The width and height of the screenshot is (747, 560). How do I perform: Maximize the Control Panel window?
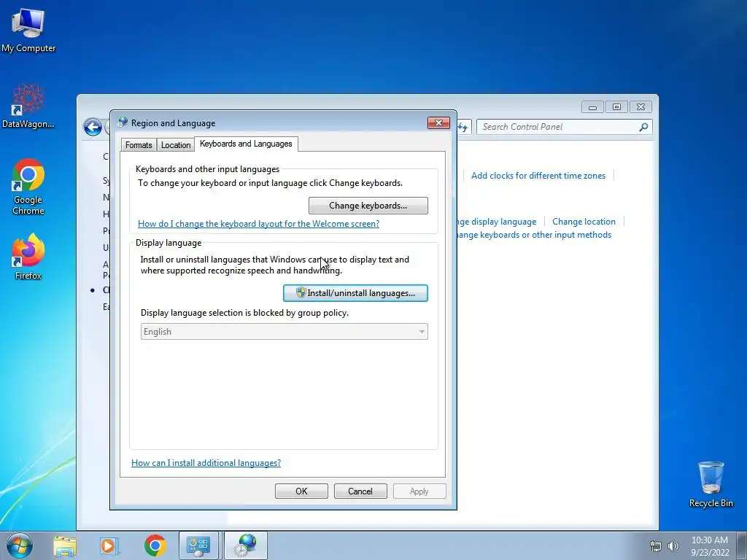coord(616,107)
